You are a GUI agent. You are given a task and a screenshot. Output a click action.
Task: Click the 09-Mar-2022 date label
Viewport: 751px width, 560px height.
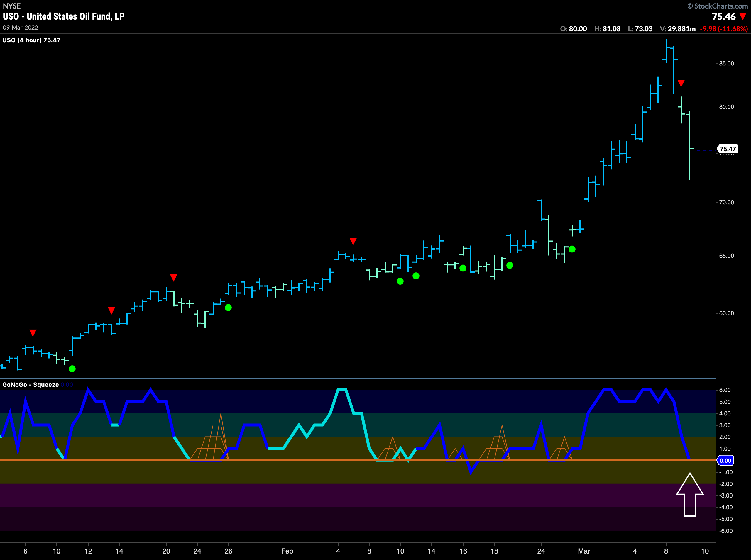pyautogui.click(x=20, y=28)
